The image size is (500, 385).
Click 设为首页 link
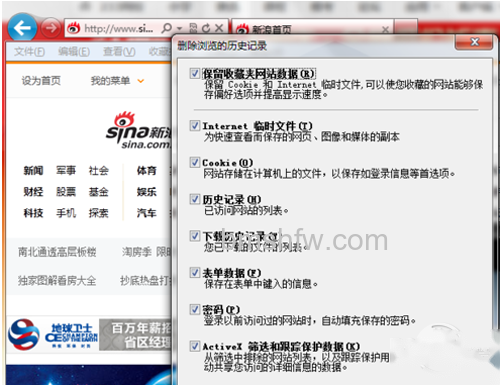pos(41,81)
